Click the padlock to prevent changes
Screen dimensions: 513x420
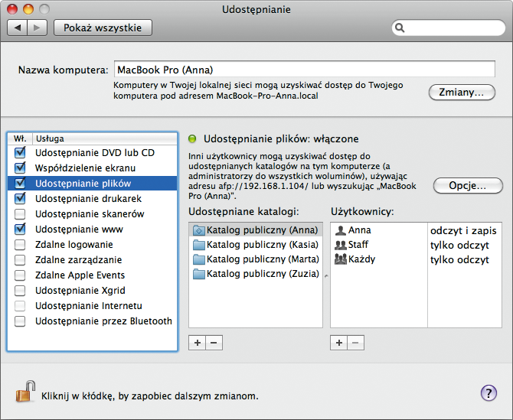tap(25, 392)
